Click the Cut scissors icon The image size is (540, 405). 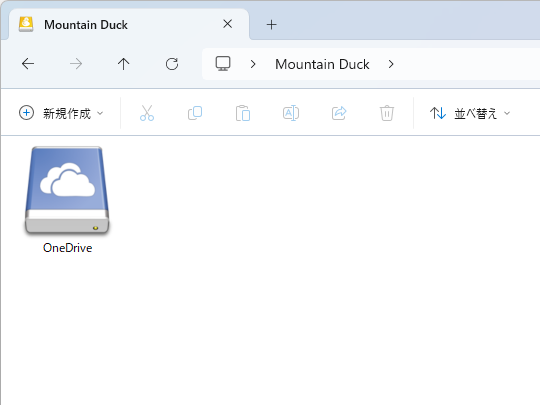point(147,113)
